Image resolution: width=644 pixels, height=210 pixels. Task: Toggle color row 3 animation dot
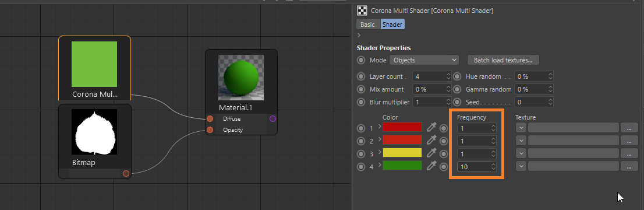click(361, 154)
